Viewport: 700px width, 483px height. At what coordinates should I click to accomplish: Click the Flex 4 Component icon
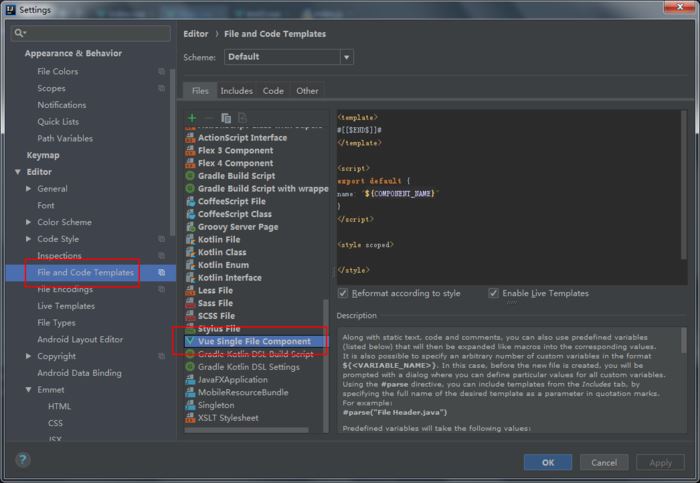click(x=191, y=163)
